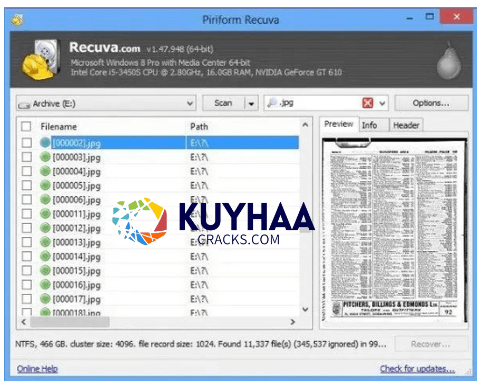
Task: Click green status dot of [000006].jpg
Action: 45,199
